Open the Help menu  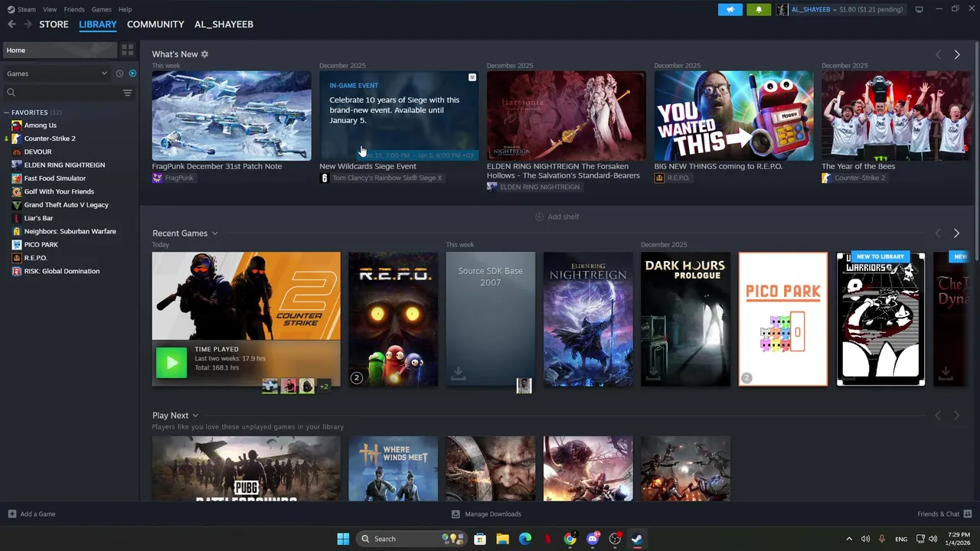(125, 9)
